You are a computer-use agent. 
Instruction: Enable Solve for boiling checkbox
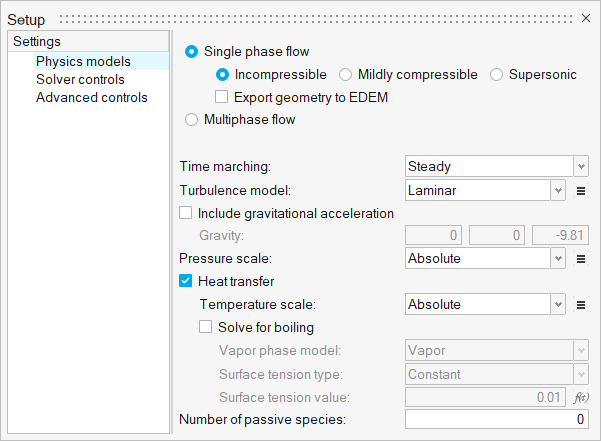(x=206, y=327)
